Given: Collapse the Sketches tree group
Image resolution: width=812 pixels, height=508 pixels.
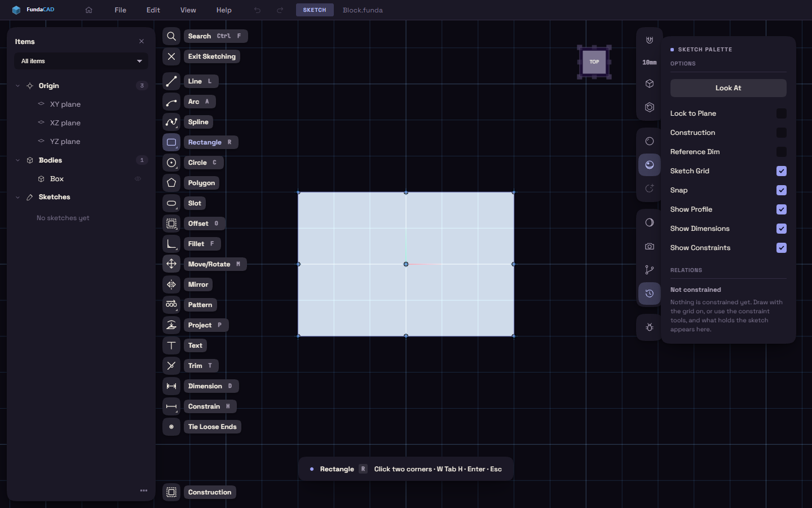Looking at the screenshot, I should [17, 197].
